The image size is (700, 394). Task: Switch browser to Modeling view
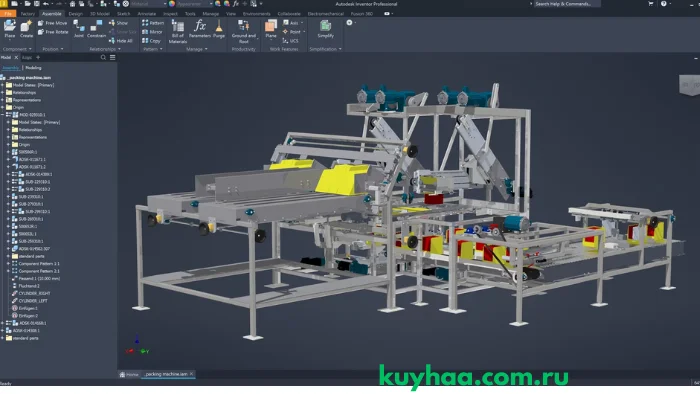point(33,68)
